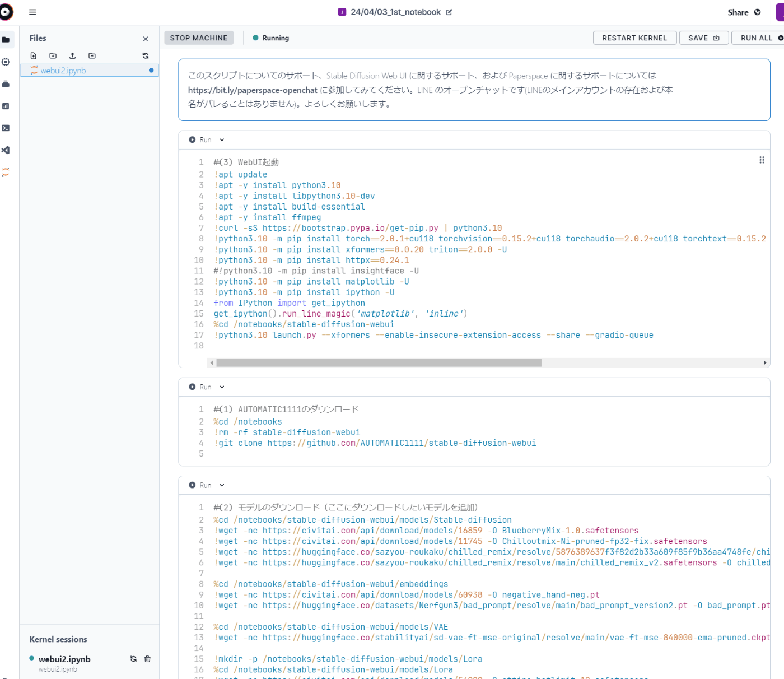This screenshot has height=679, width=784.
Task: Click the wget vae-ft-mse-840000 line
Action: coord(492,638)
